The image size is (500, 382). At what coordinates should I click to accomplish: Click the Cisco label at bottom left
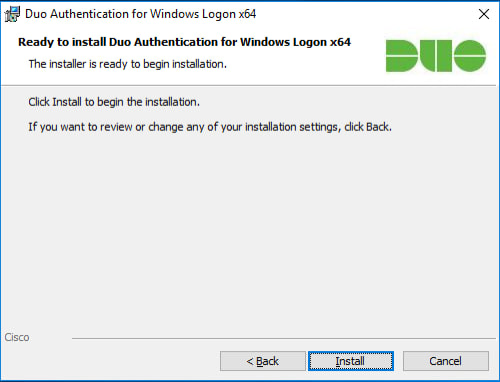(17, 337)
